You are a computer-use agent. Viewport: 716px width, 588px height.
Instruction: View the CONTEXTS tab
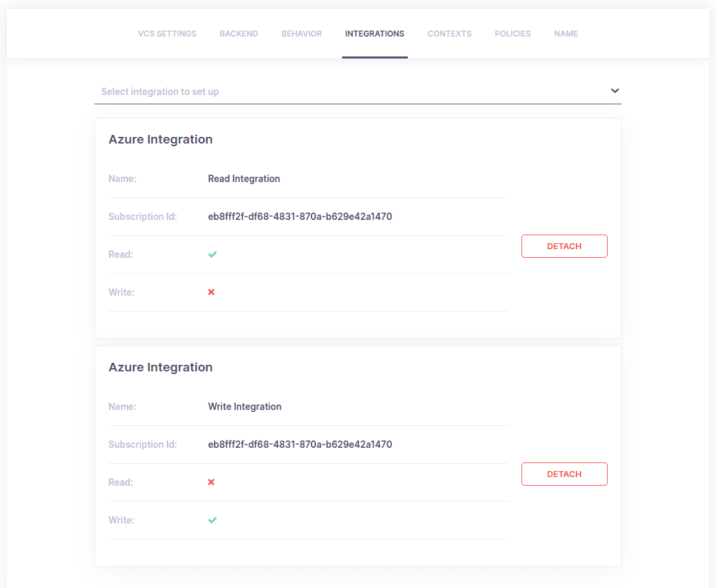(449, 33)
